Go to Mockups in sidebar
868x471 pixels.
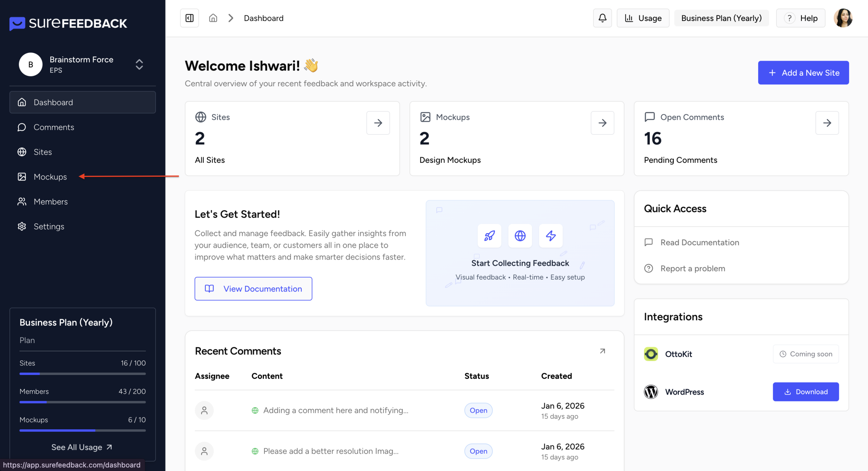point(50,177)
